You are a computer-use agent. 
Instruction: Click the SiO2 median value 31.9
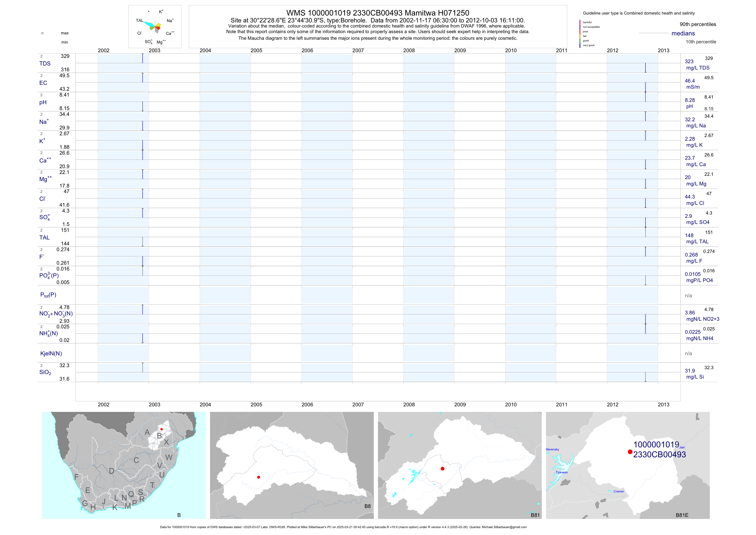(x=690, y=371)
